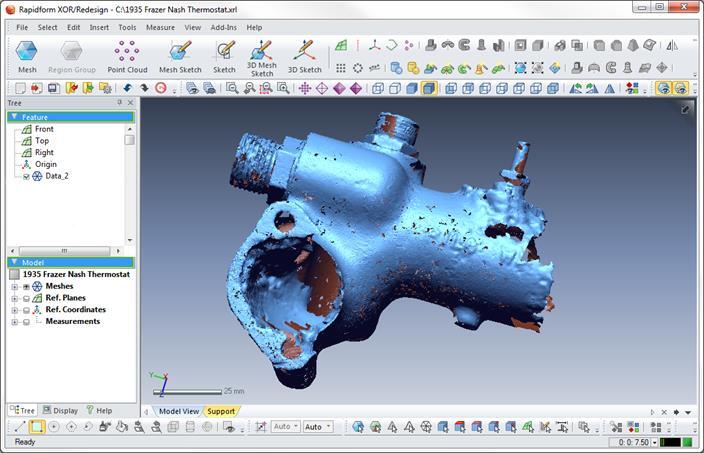Click the grid-of-dots pattern icon
704x453 pixels.
341,68
